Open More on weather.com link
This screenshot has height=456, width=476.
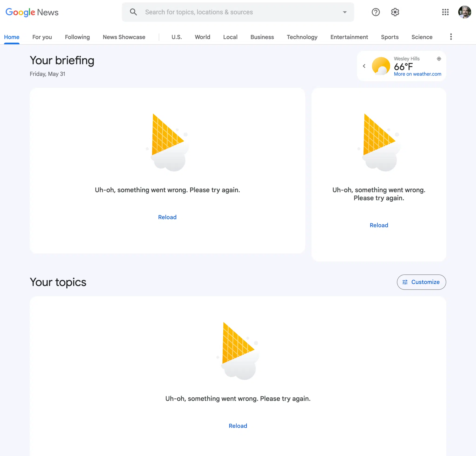tap(417, 74)
